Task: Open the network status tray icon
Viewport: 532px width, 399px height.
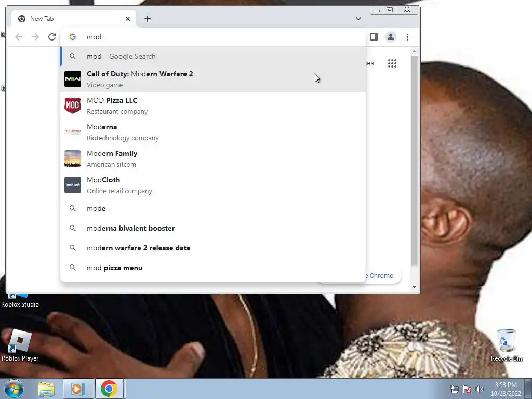Action: [454, 389]
